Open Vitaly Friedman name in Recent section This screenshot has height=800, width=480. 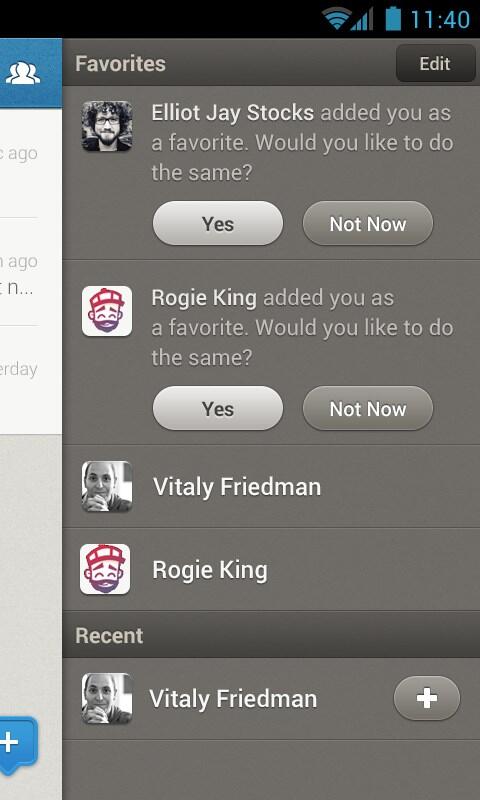(233, 698)
